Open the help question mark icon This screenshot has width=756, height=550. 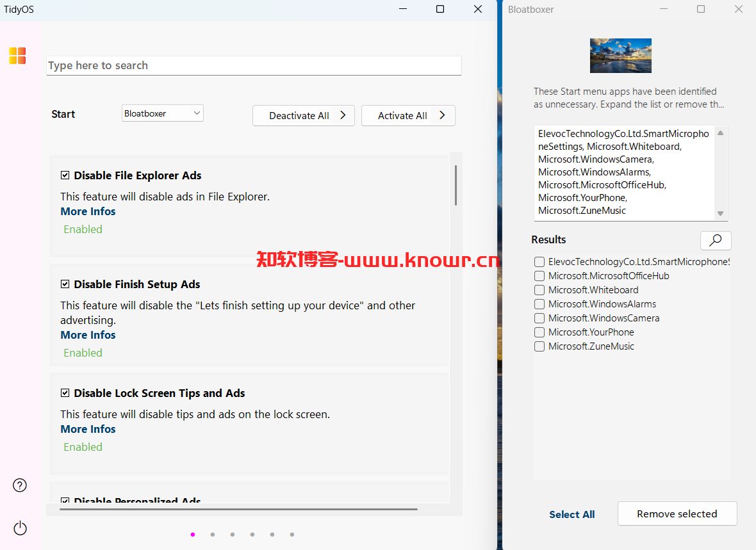20,485
